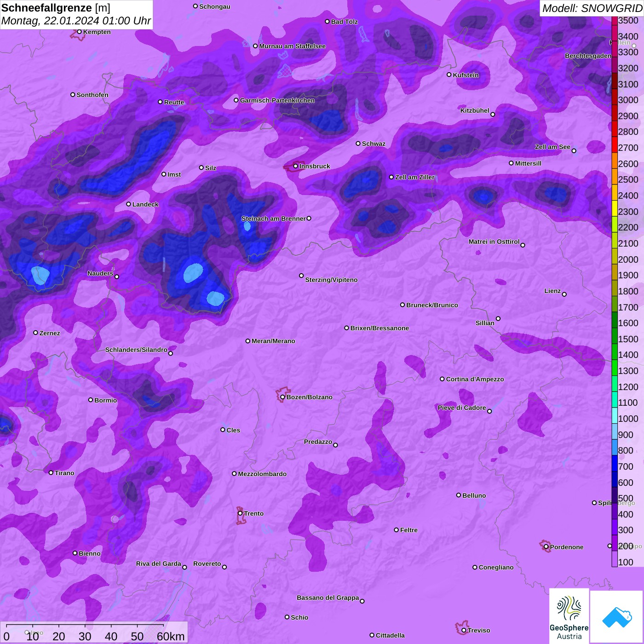Image resolution: width=644 pixels, height=644 pixels.
Task: Click the Pieve di Cadore label
Action: click(462, 408)
